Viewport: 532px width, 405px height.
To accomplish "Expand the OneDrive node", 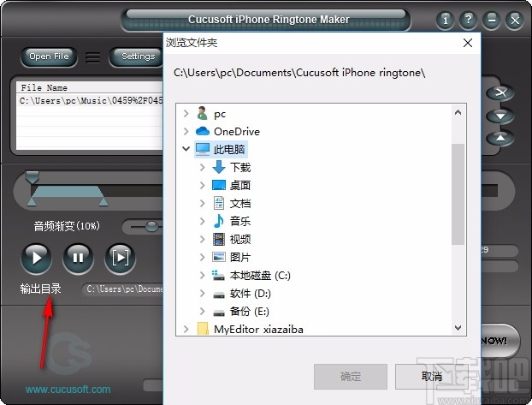I will point(186,131).
